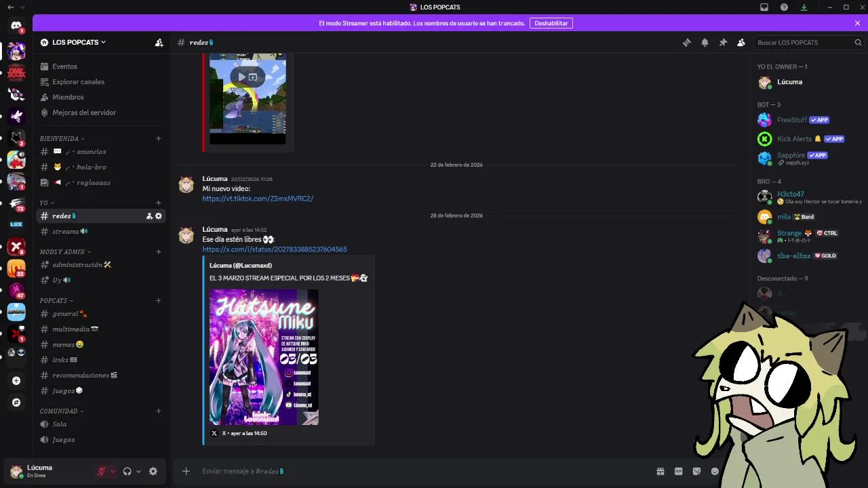Add channel to POPCATS category plus icon
This screenshot has width=868, height=488.
(x=159, y=300)
